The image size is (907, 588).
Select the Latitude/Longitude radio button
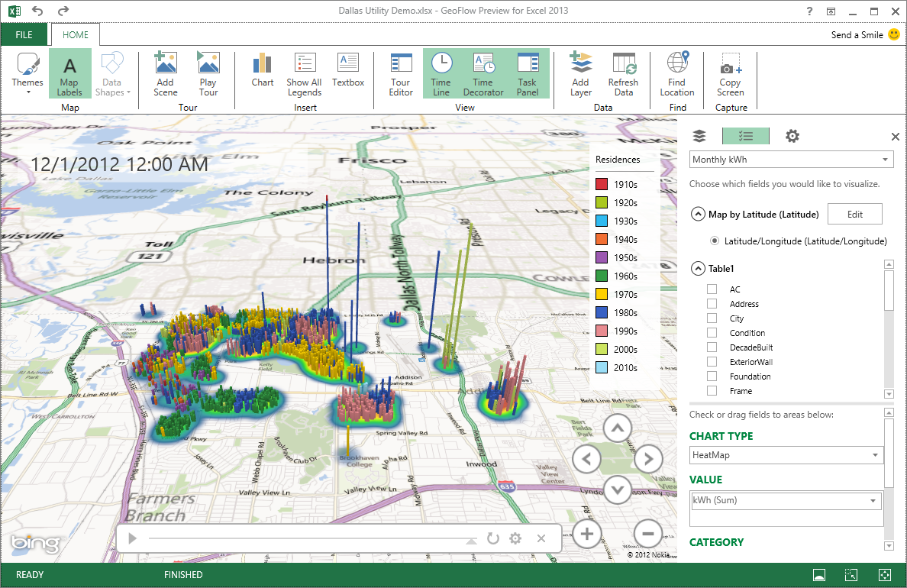[714, 240]
